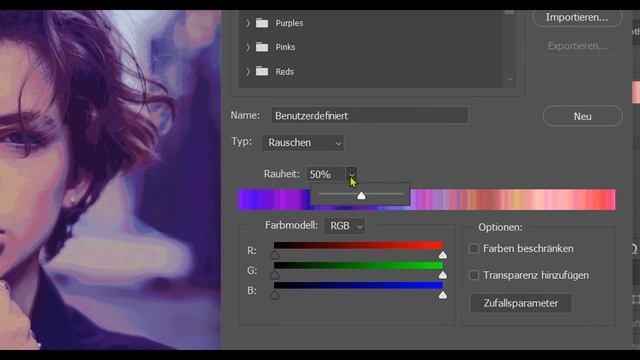
Task: Click the R channel maximum slider handle
Action: 442,255
